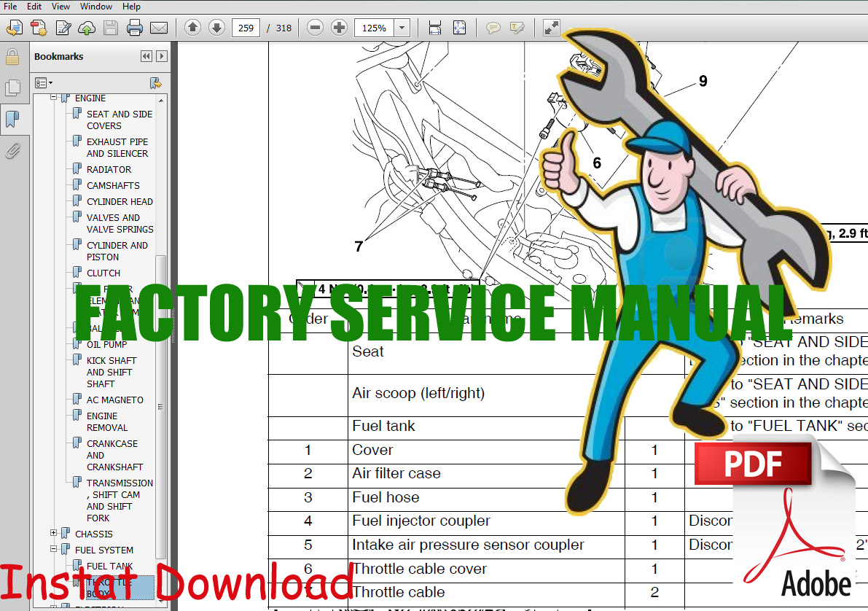Select the email attachment icon
868x611 pixels.
(x=159, y=28)
